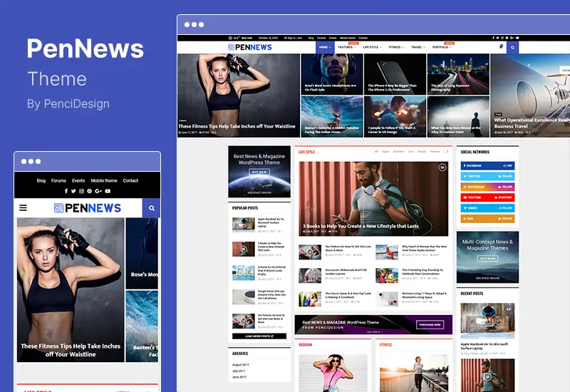Click Purchase Now on the purple banner
The width and height of the screenshot is (570, 392).
[x=430, y=325]
